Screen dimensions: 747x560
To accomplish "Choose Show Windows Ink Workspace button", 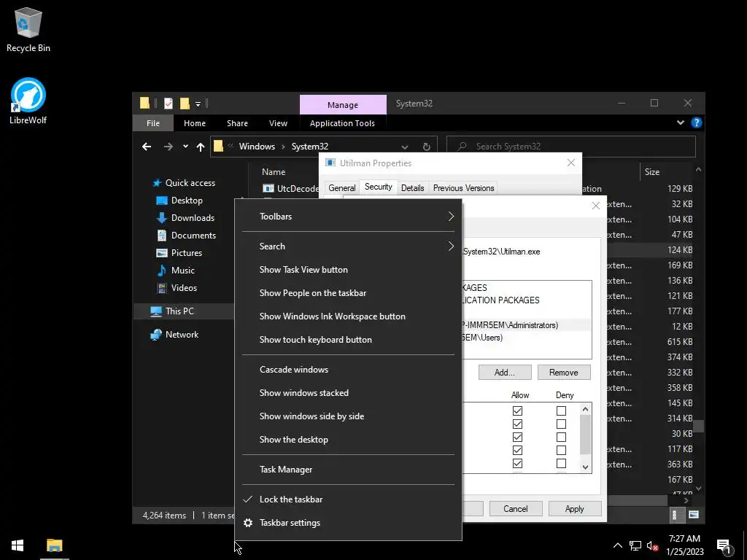I will [348, 316].
